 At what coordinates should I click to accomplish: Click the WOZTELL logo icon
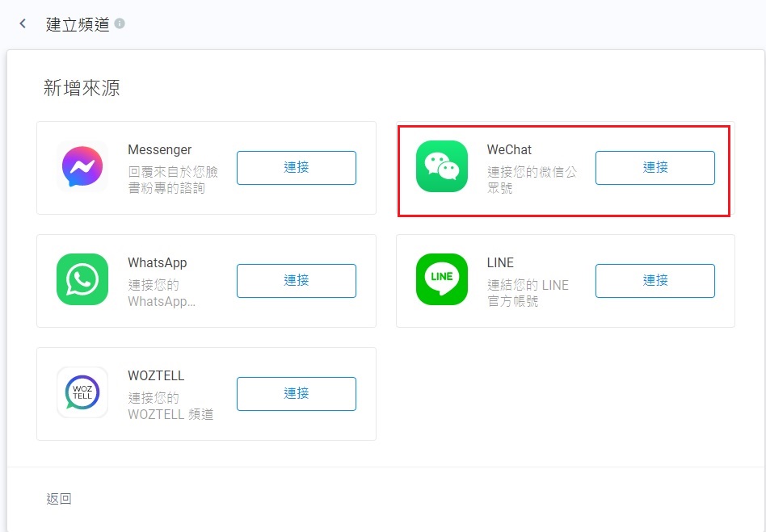coord(82,392)
